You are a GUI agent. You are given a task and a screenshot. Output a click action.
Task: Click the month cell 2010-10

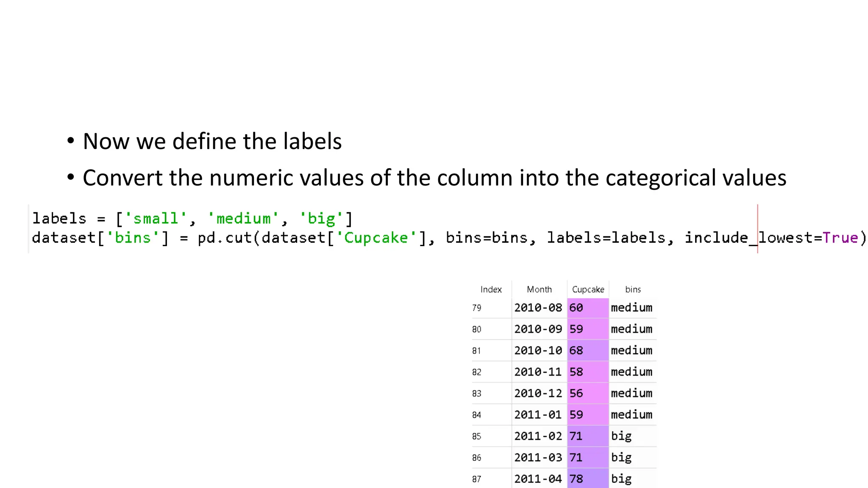click(538, 350)
